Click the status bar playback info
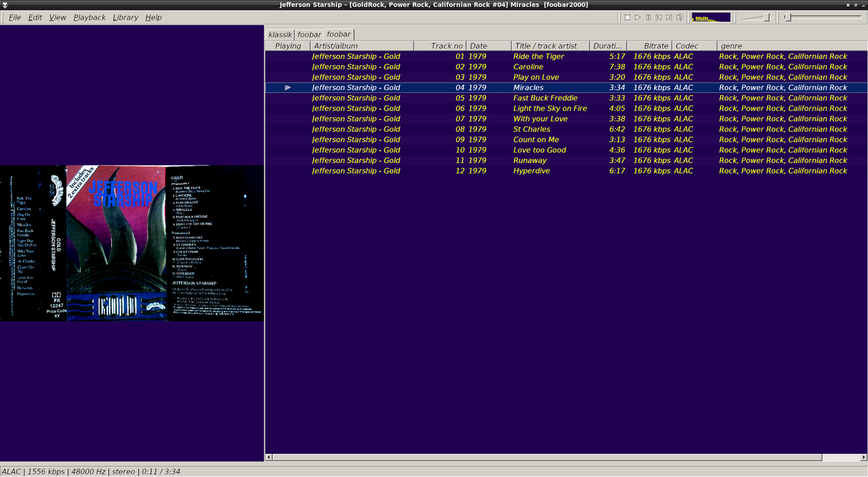 (91, 472)
